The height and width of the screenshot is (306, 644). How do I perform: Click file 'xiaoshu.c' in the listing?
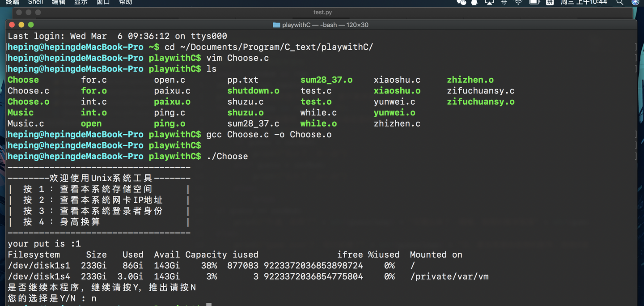[x=397, y=80]
